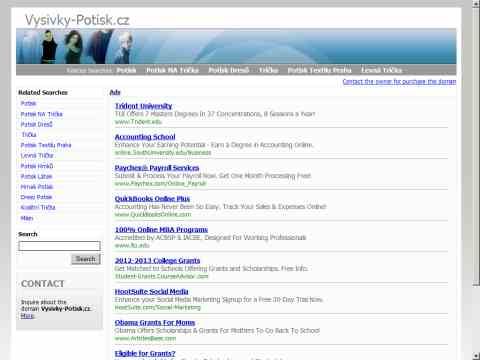Open Potisk Textilu Praha sidebar related search
Screen dimensions: 480x360
(46, 145)
